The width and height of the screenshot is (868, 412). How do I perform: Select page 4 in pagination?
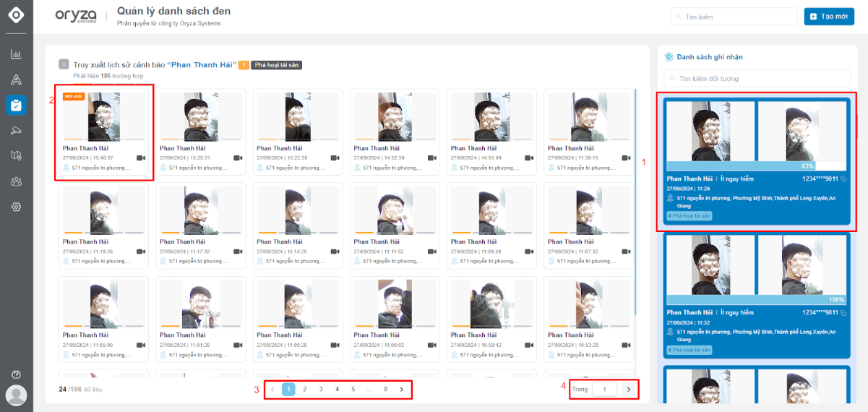pos(337,390)
